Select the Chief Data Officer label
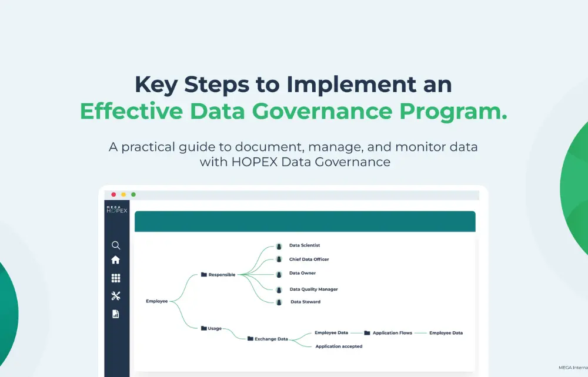Screen dimensions: 588x377 click(309, 259)
